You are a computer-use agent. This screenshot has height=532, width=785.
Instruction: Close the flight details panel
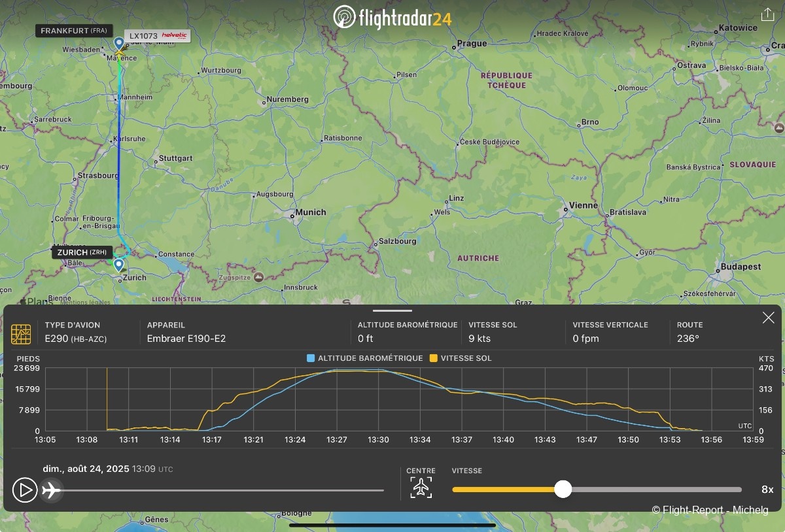768,318
